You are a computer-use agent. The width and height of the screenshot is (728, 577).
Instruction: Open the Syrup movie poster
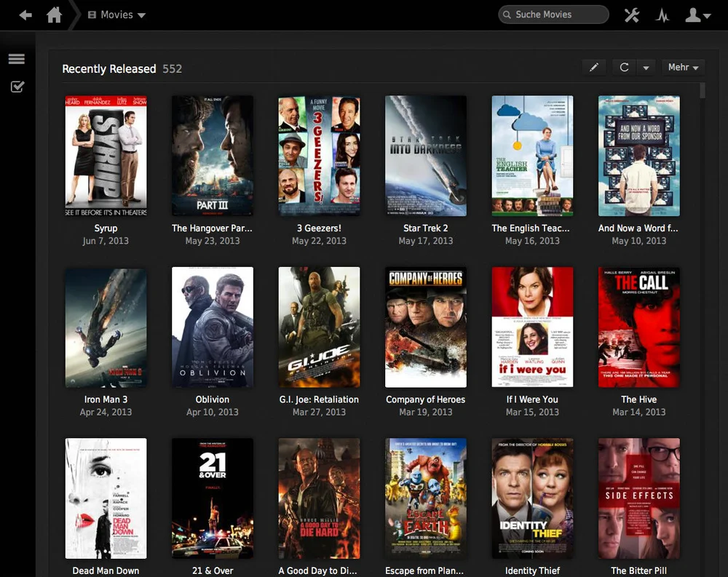pos(106,156)
